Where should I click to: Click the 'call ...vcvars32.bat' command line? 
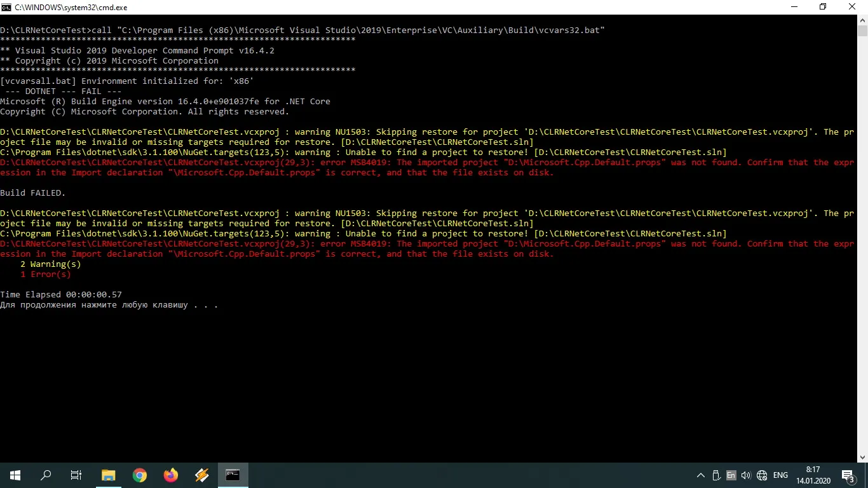click(x=302, y=30)
